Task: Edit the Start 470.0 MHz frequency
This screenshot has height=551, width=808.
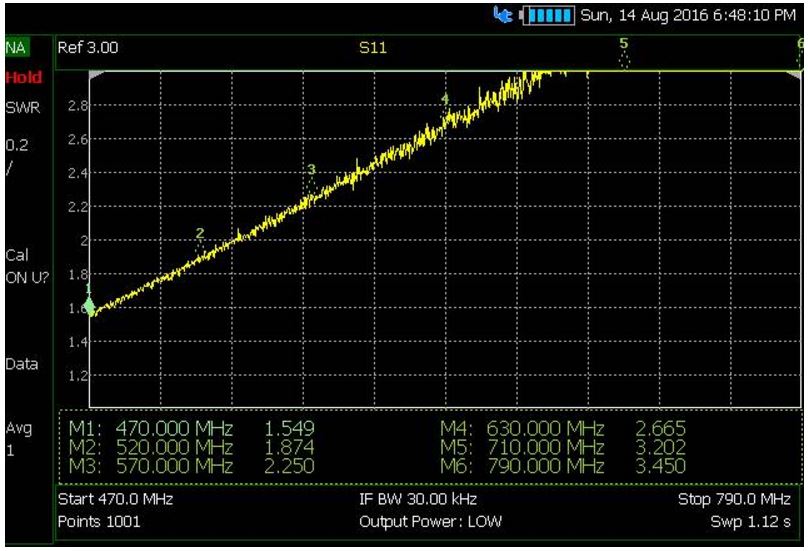Action: [x=115, y=499]
